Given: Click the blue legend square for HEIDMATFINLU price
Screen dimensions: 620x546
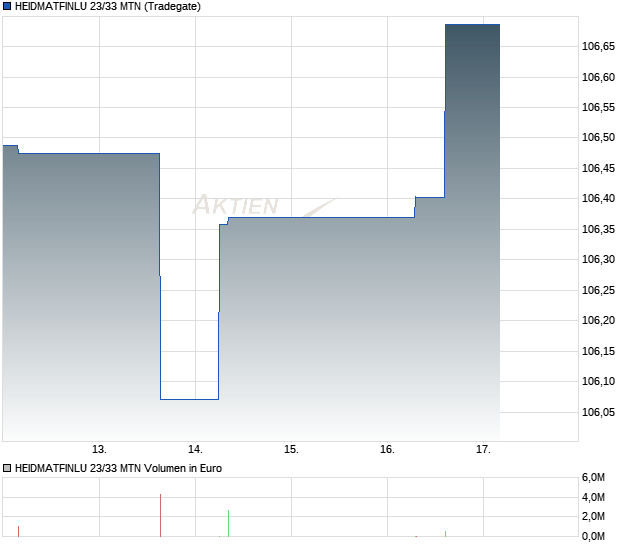Looking at the screenshot, I should (7, 6).
